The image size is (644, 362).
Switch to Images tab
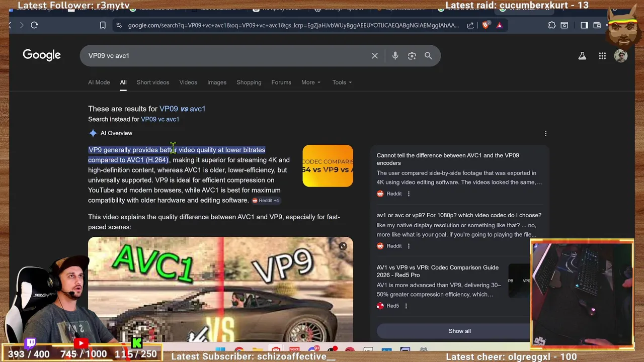tap(217, 82)
